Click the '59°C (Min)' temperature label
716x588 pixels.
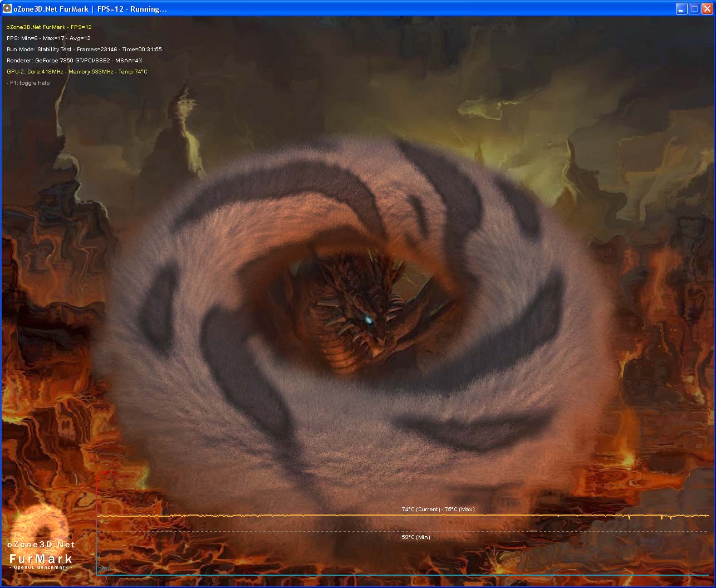pyautogui.click(x=416, y=537)
